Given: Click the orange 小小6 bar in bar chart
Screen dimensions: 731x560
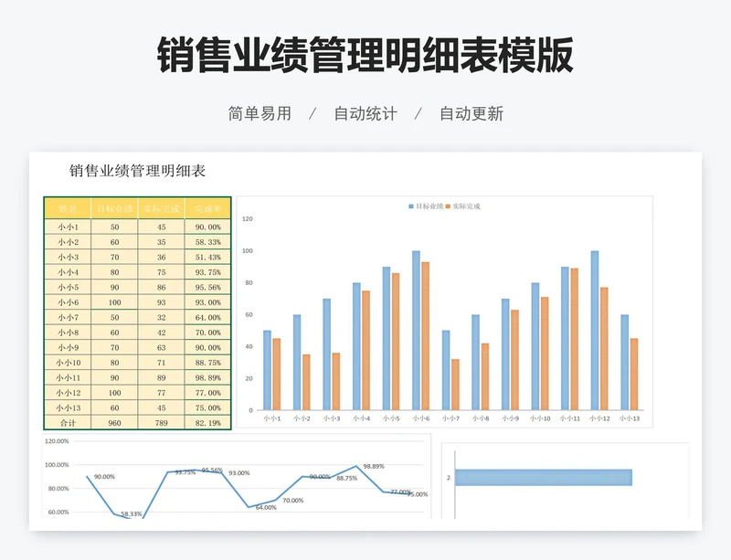Looking at the screenshot, I should pos(425,336).
